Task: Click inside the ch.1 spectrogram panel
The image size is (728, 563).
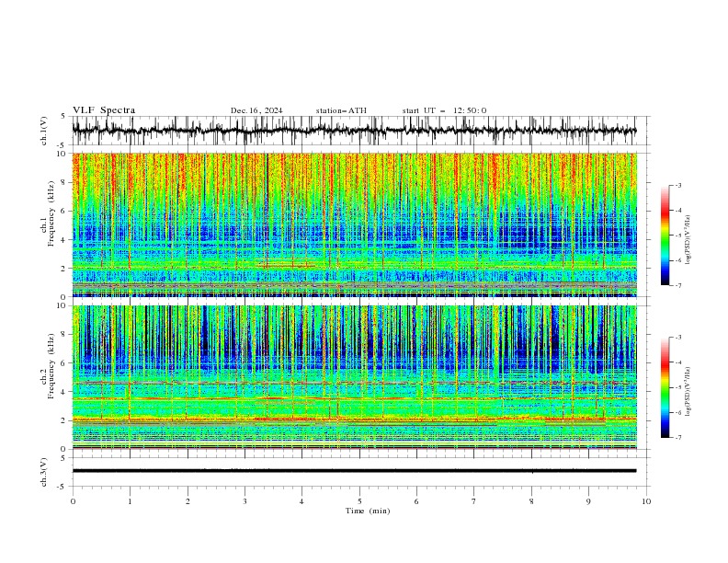Action: tap(354, 224)
